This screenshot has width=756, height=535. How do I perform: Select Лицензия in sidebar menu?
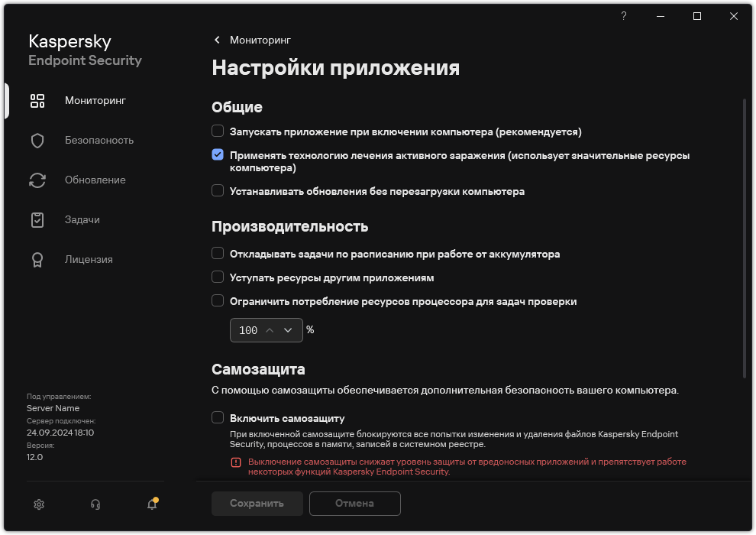coord(89,260)
